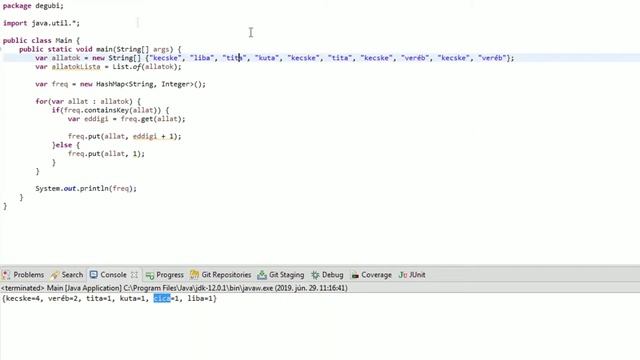
Task: Click 'var eddigi = freq.get(allat);' line
Action: point(127,119)
